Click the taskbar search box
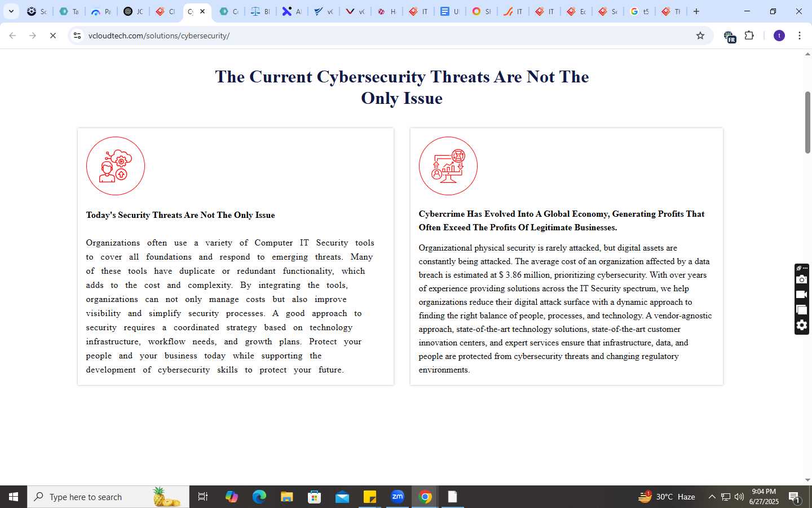812x508 pixels. (x=108, y=497)
